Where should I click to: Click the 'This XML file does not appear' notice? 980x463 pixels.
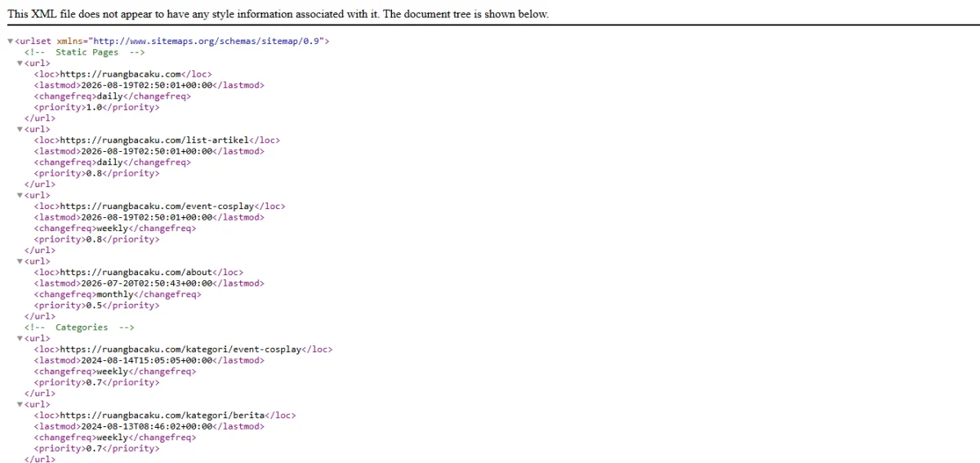[x=278, y=14]
